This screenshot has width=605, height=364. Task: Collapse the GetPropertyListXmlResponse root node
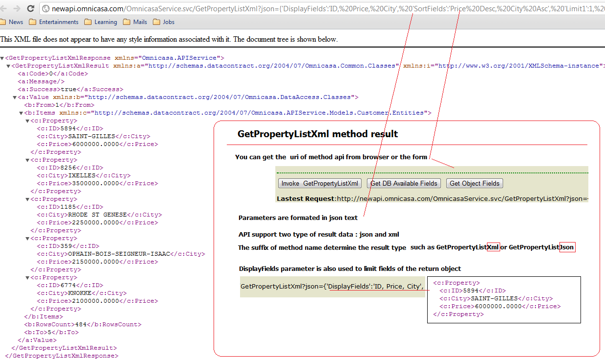point(2,58)
